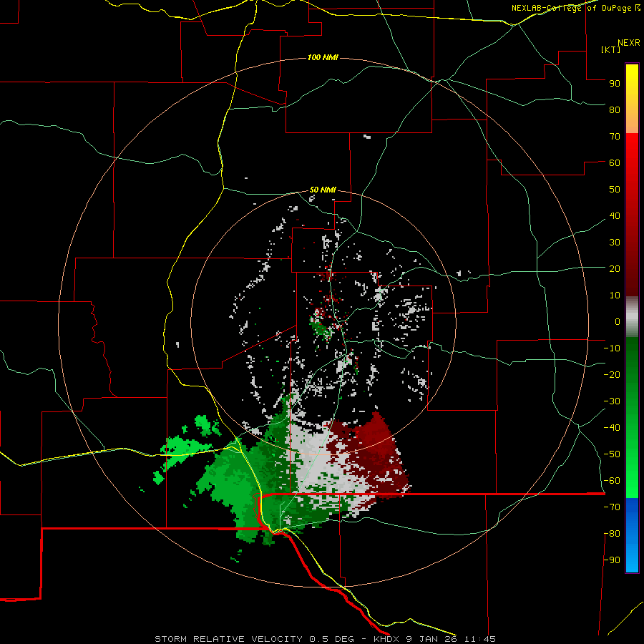Viewport: 644px width, 644px height.
Task: Select the -60 value on the velocity scale
Action: coord(612,481)
